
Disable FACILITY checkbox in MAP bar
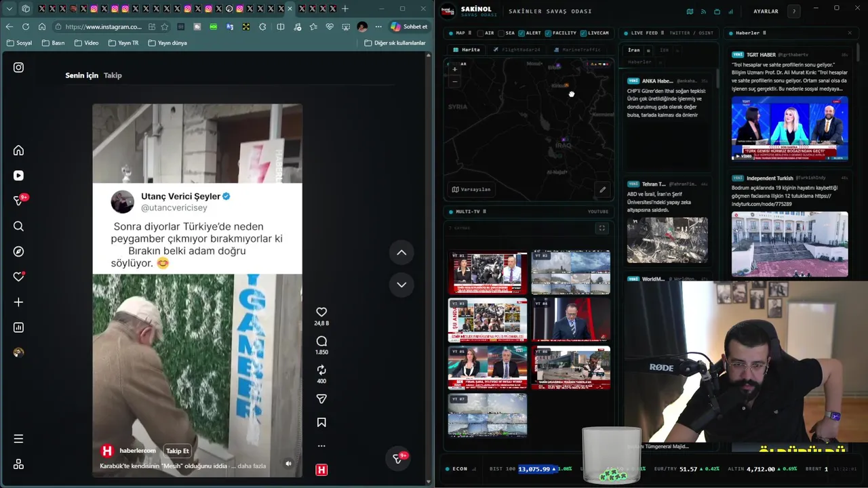[548, 33]
